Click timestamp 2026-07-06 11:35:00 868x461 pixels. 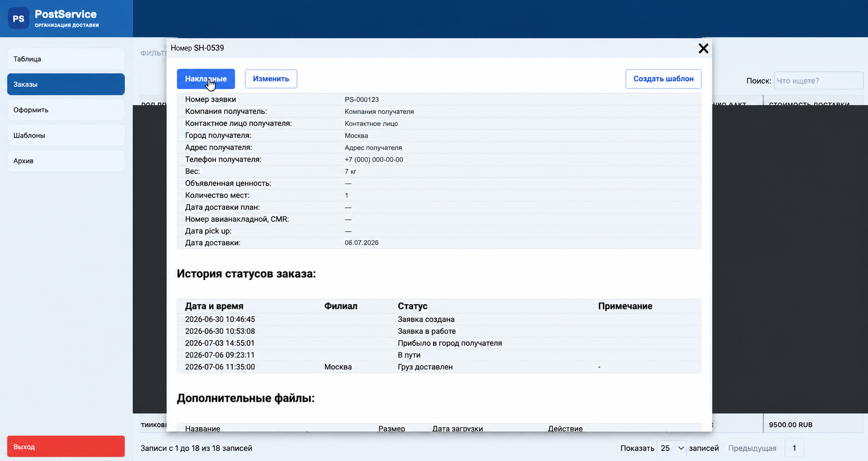220,367
